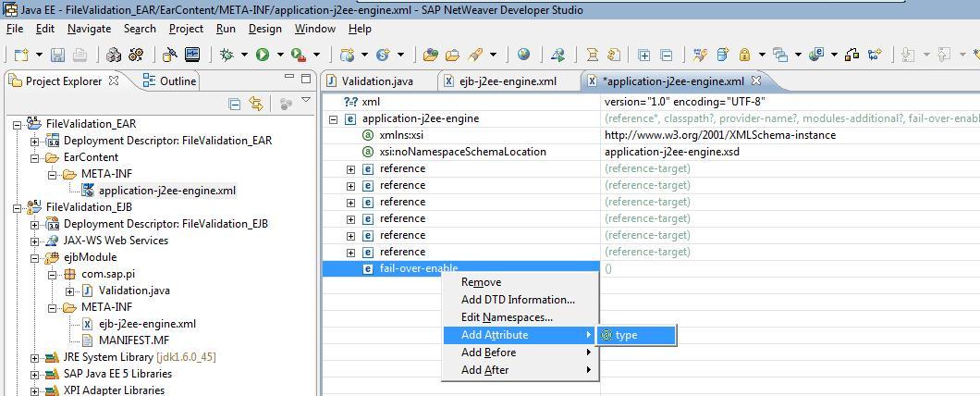Viewport: 980px width, 396px height.
Task: Toggle Link with Editor in Project Explorer
Action: click(255, 104)
